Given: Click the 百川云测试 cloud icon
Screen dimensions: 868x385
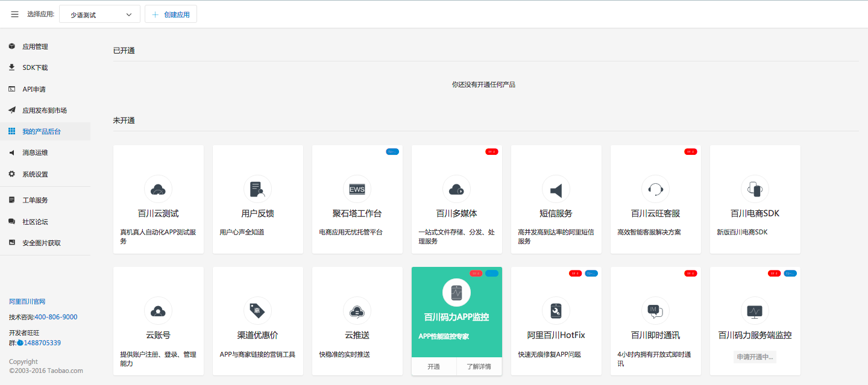Looking at the screenshot, I should (158, 189).
